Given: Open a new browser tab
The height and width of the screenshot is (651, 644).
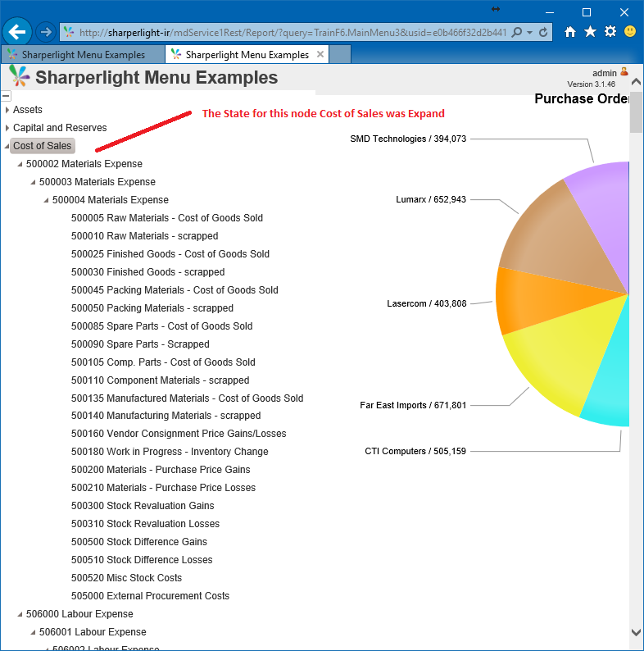Looking at the screenshot, I should pyautogui.click(x=340, y=54).
